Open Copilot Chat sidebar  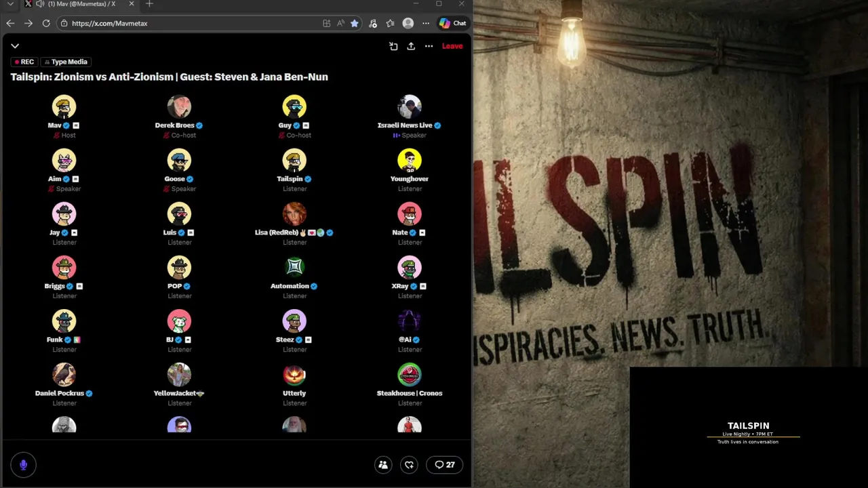click(452, 23)
